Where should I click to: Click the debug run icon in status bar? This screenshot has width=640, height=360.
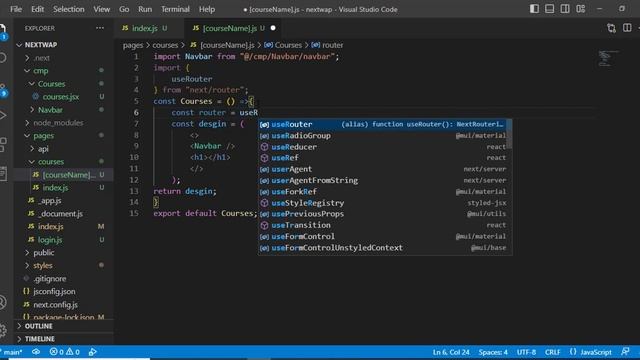93,352
